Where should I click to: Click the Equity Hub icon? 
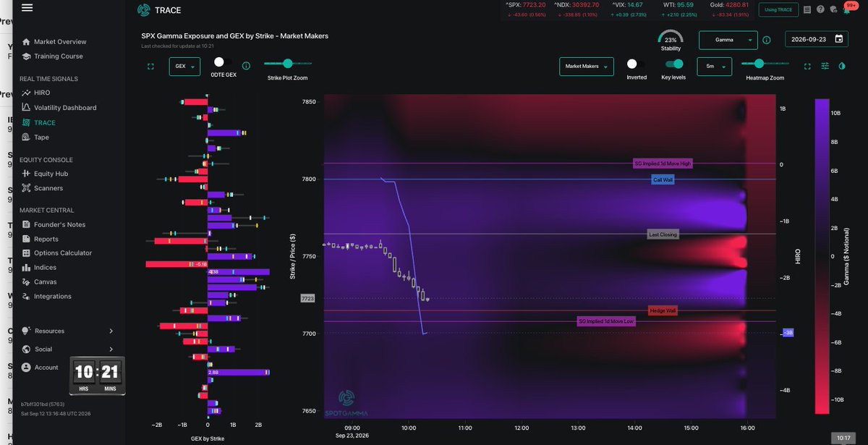(x=27, y=174)
